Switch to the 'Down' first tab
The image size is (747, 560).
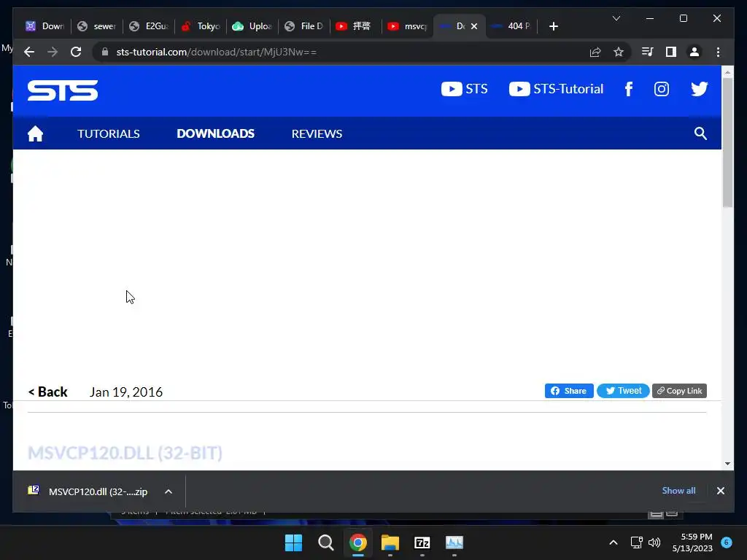(x=45, y=26)
